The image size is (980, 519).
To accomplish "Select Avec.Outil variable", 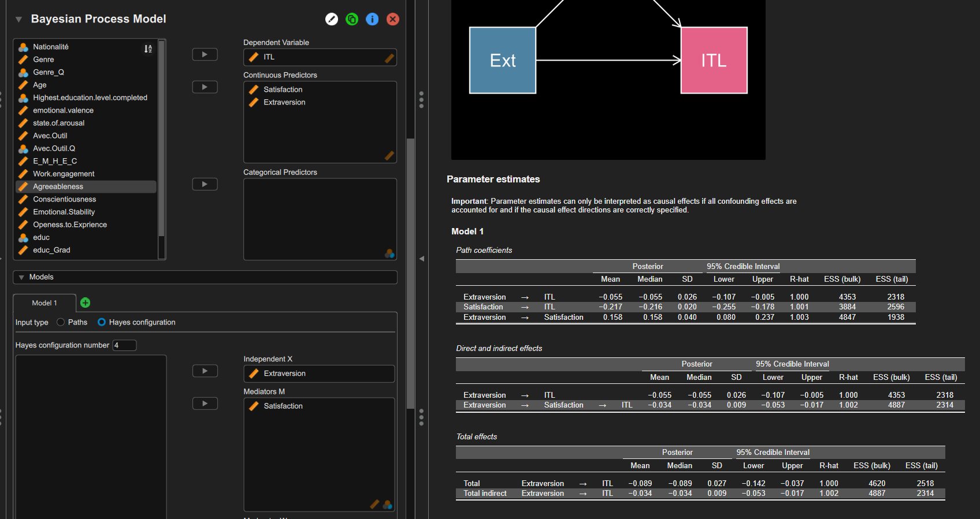I will [x=86, y=136].
